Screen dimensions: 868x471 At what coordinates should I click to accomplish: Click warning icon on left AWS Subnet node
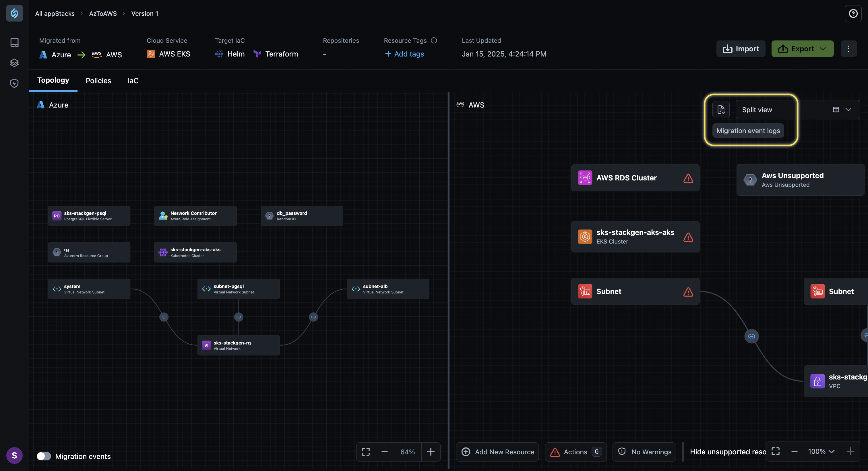click(x=688, y=291)
